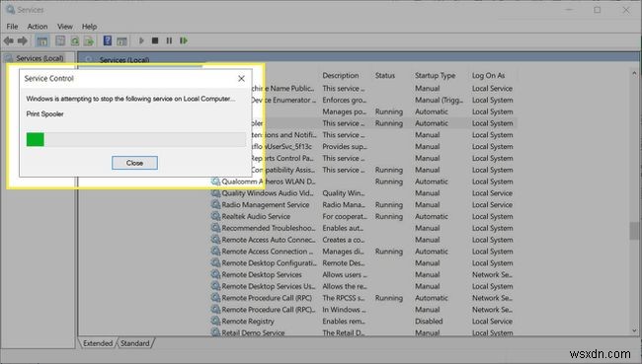Click the Stop Service square icon
The height and width of the screenshot is (364, 642).
155,40
